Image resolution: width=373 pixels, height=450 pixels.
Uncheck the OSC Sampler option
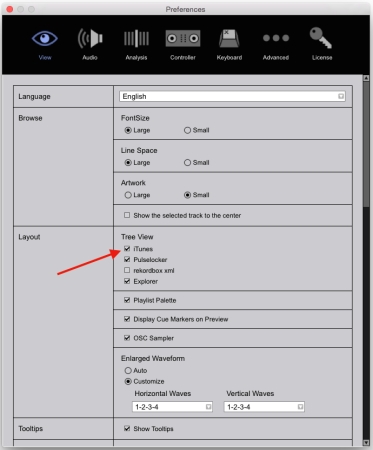click(127, 338)
